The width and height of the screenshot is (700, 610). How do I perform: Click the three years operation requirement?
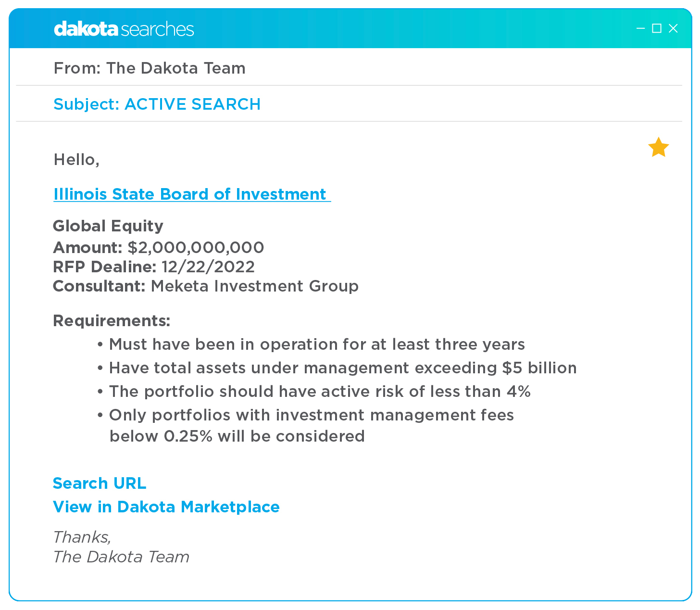(317, 344)
